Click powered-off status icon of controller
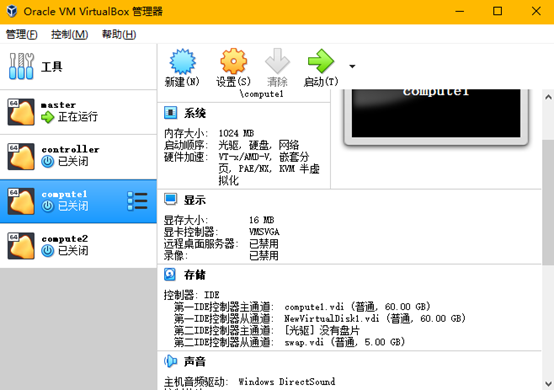 [47, 161]
